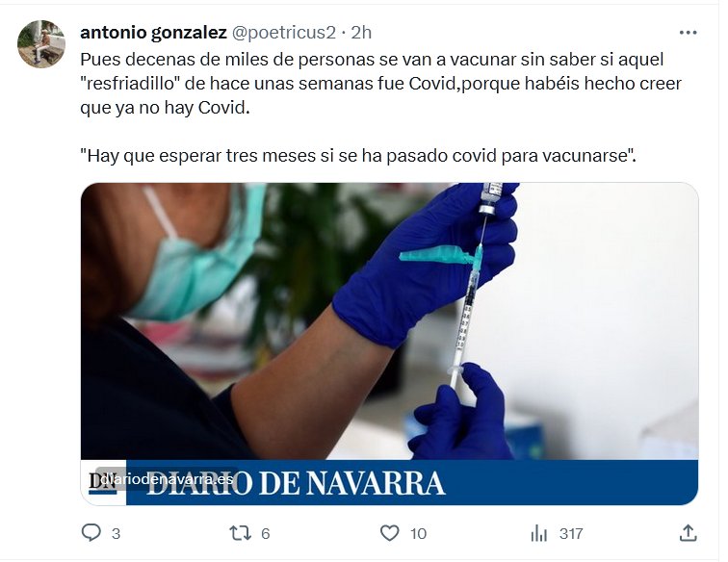This screenshot has height=562, width=728.
Task: Click the like count number 10
Action: (418, 534)
